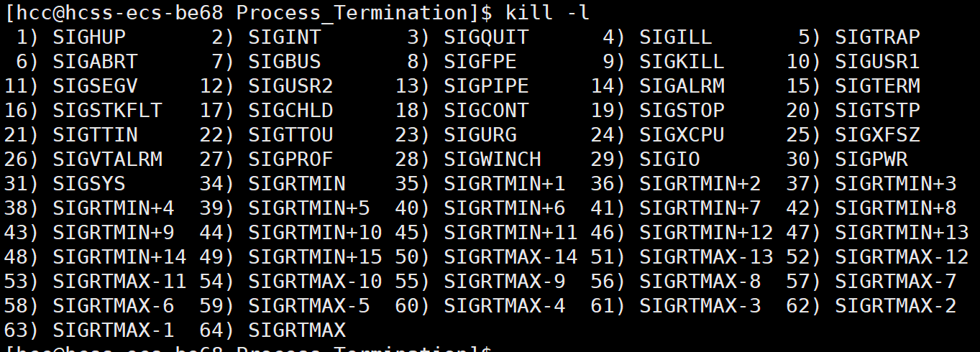980x352 pixels.
Task: Click the SIGKILL signal name
Action: pyautogui.click(x=682, y=61)
